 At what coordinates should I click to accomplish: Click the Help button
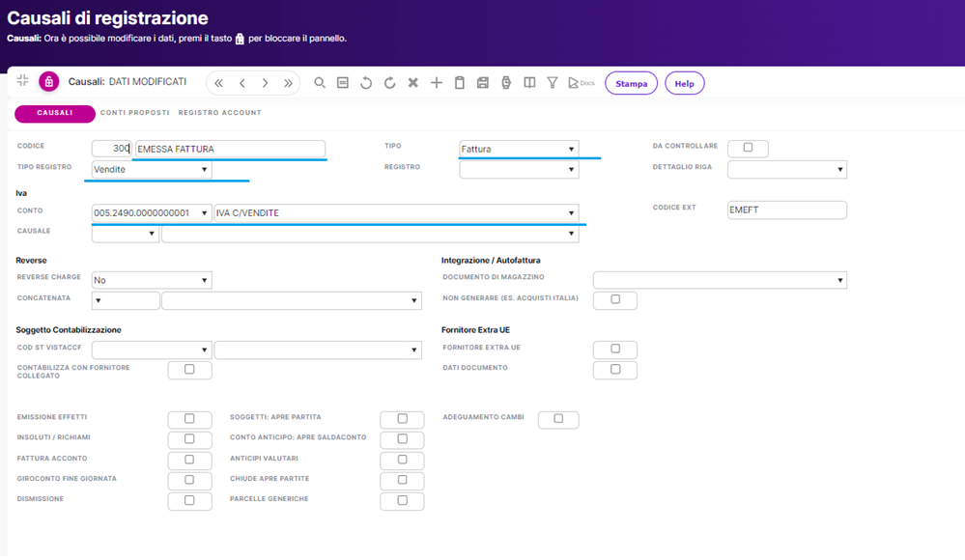pos(684,83)
